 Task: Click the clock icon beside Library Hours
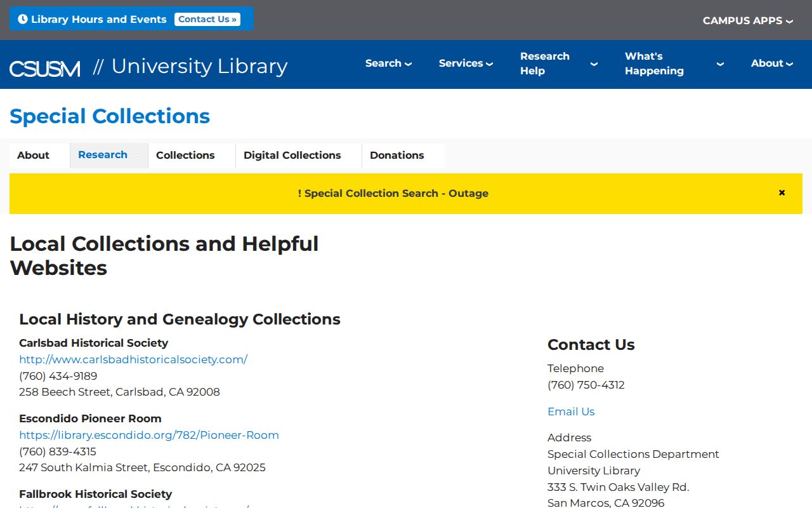[23, 19]
